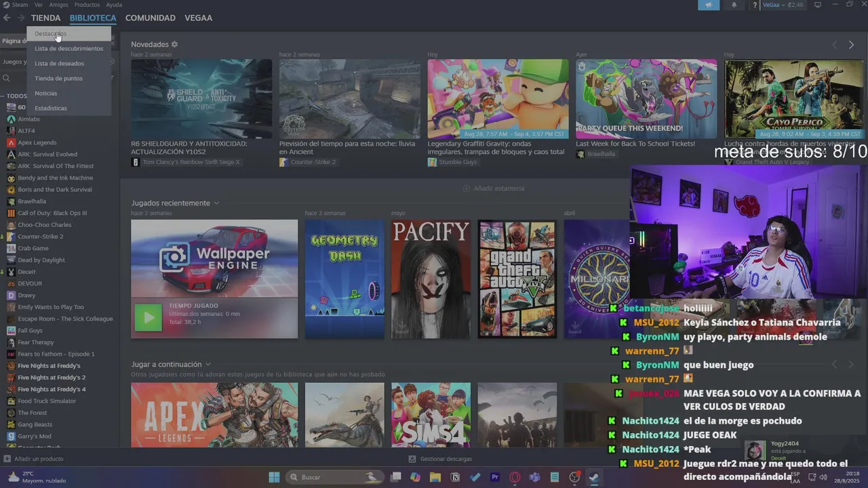Click the Apex Legends game icon
The image size is (868, 488).
[11, 142]
